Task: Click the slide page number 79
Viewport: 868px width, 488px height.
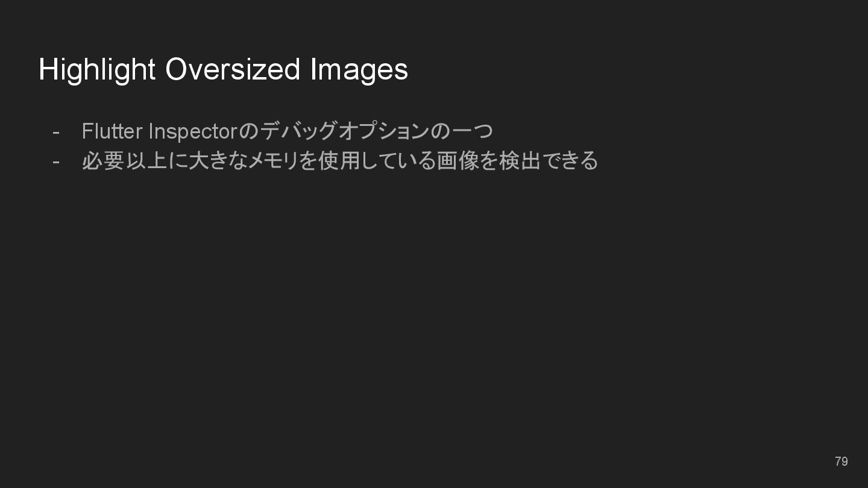Action: (841, 461)
